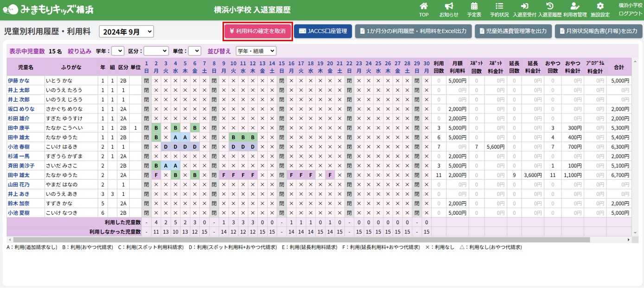Open the 区分 filter dropdown
Image resolution: width=644 pixels, height=288 pixels.
coord(156,51)
